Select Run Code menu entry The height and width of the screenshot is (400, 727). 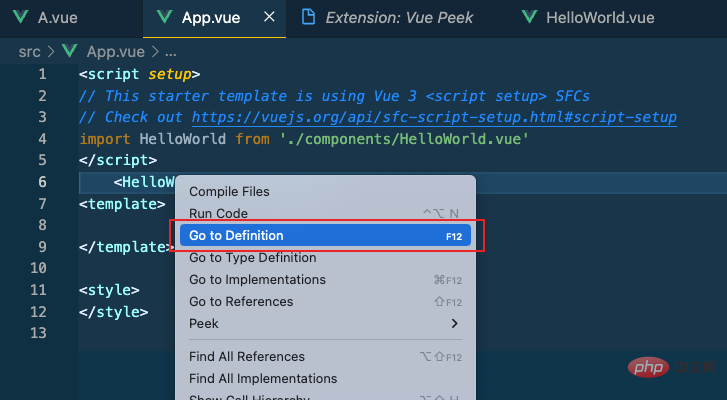click(x=218, y=213)
